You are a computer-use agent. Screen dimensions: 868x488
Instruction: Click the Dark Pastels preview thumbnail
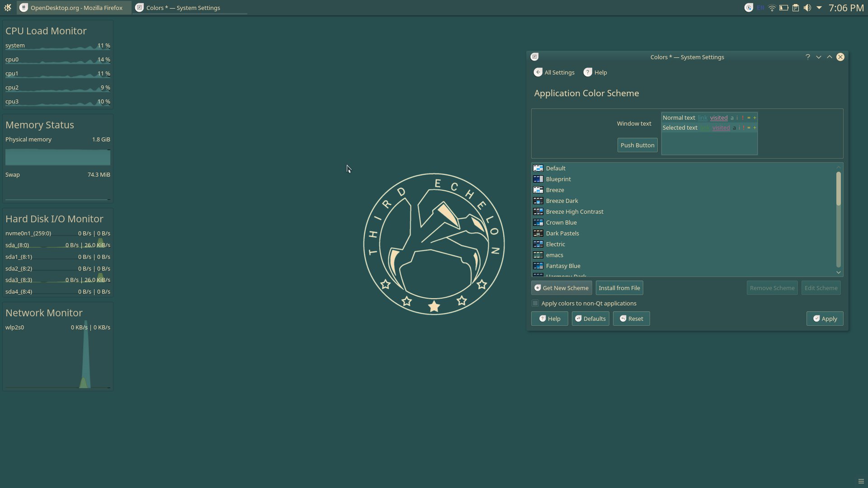[538, 233]
